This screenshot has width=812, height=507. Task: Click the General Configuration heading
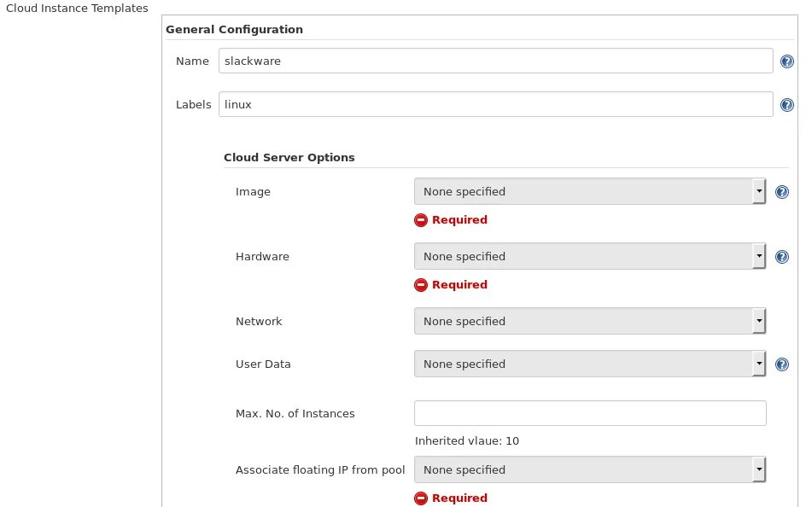pyautogui.click(x=234, y=30)
